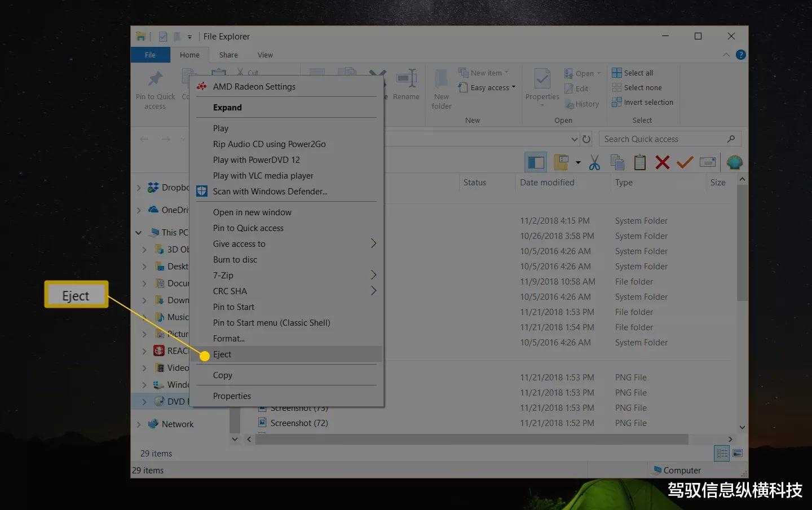This screenshot has width=812, height=510.
Task: Click the refresh icon beside address bar
Action: click(x=586, y=139)
